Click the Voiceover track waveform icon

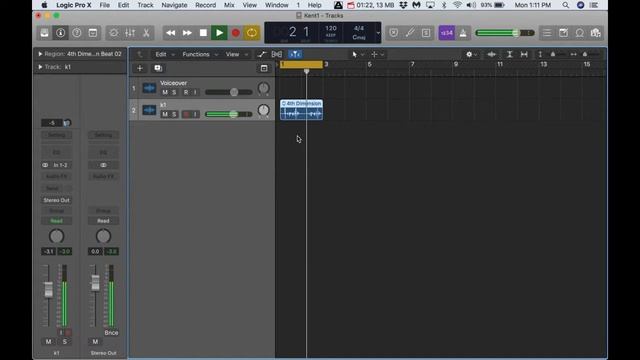149,88
